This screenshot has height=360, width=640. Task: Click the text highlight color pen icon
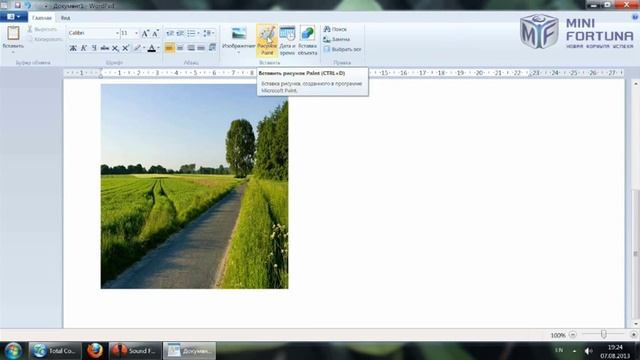point(137,48)
